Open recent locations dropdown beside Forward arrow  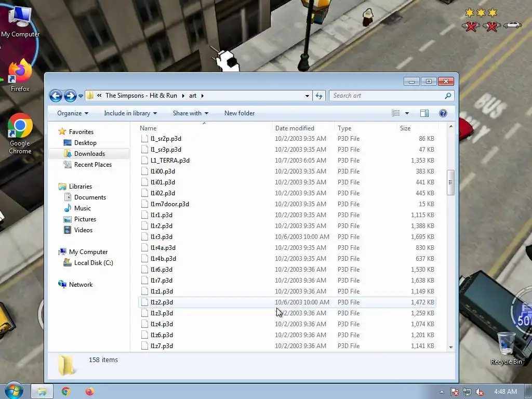(81, 96)
